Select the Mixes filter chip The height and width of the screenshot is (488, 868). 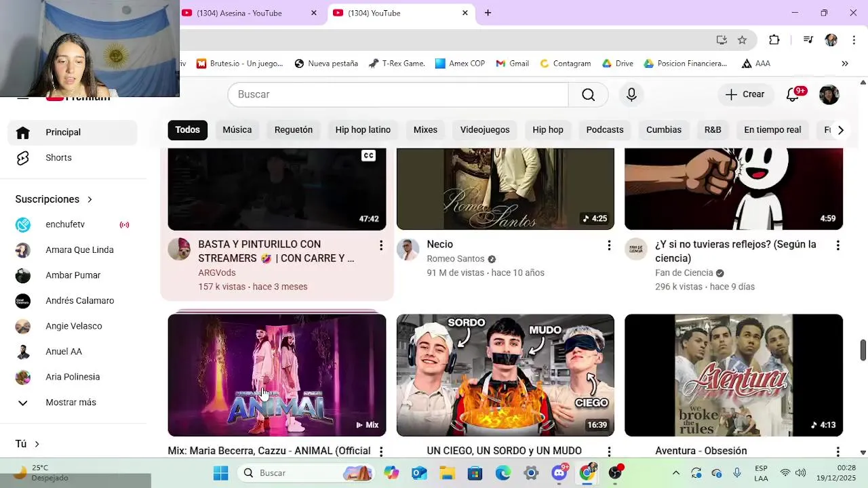point(425,129)
